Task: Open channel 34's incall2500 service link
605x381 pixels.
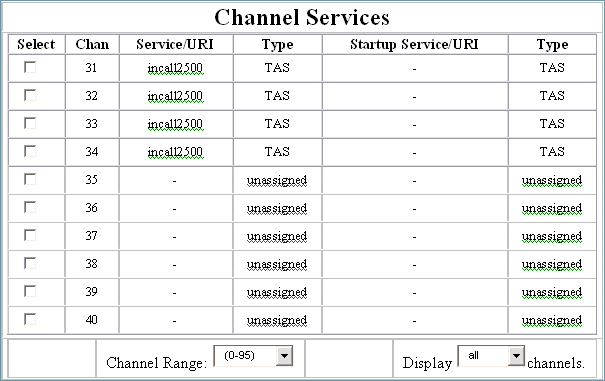Action: [x=175, y=152]
